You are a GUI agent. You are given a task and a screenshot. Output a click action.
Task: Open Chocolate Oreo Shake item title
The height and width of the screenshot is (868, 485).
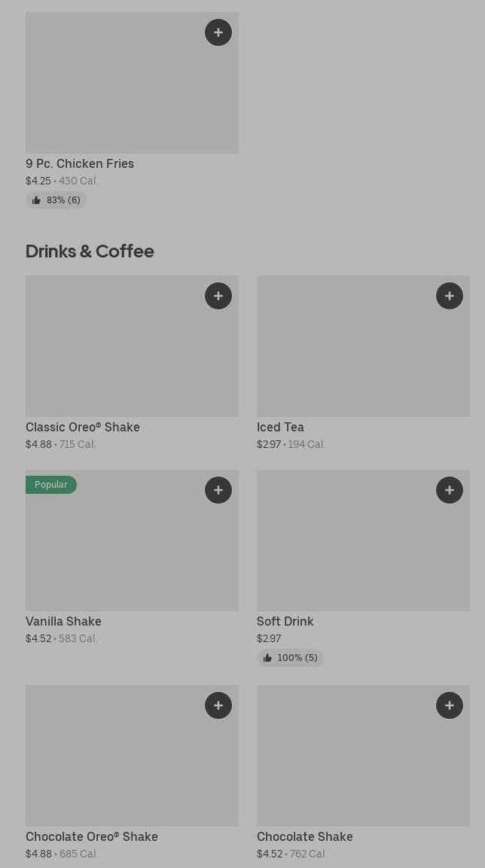tap(92, 837)
